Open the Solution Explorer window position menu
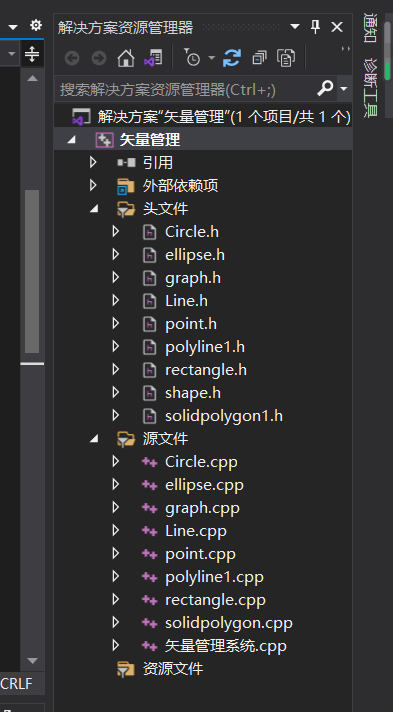The height and width of the screenshot is (712, 393). (x=294, y=27)
